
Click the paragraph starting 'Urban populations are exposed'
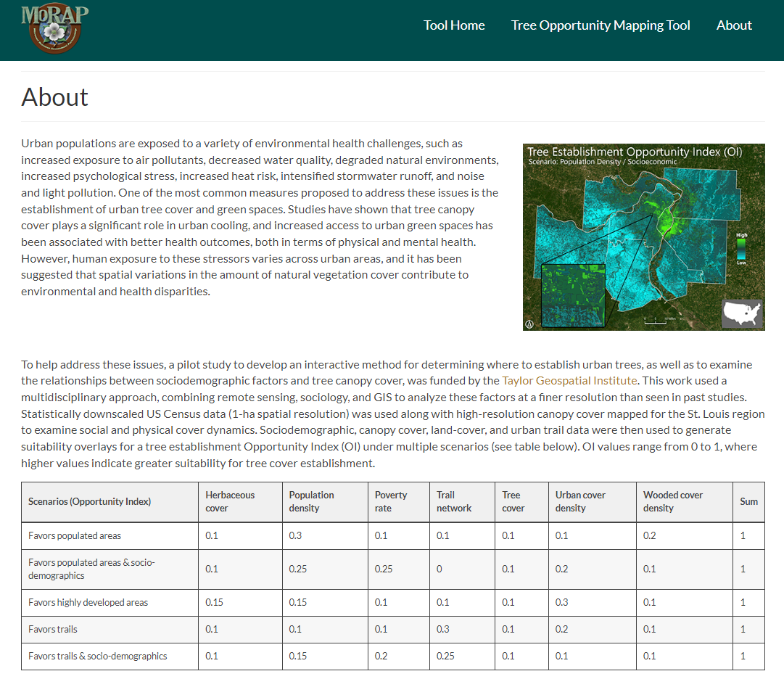click(x=260, y=218)
